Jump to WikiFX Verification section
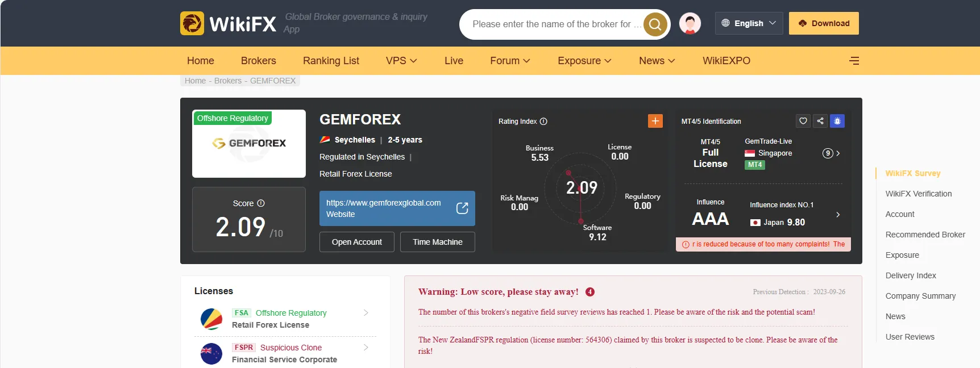 click(x=919, y=194)
